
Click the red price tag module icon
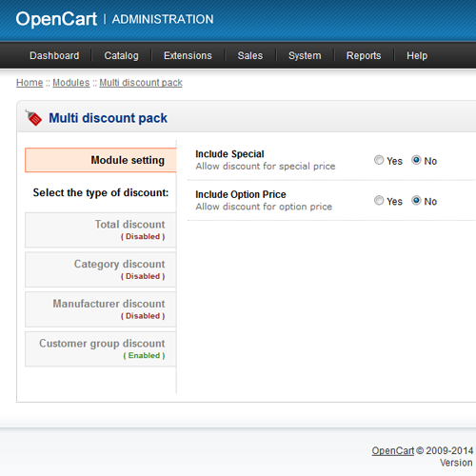click(x=33, y=118)
